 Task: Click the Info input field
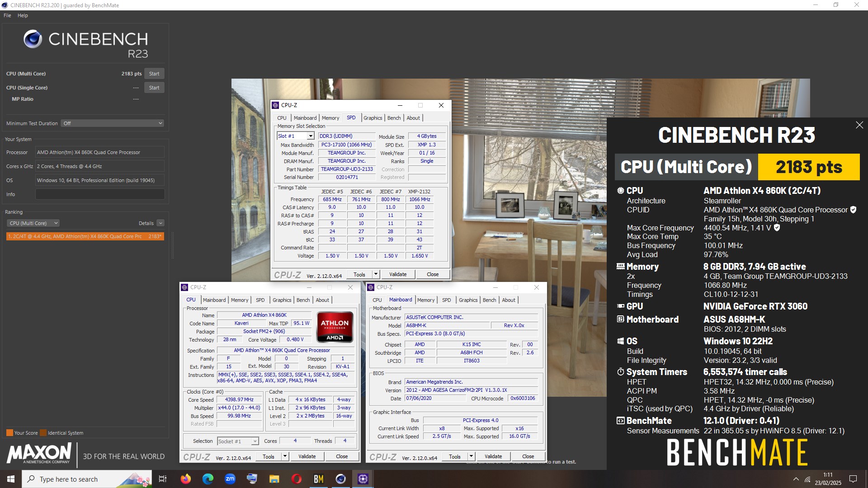[x=100, y=194]
